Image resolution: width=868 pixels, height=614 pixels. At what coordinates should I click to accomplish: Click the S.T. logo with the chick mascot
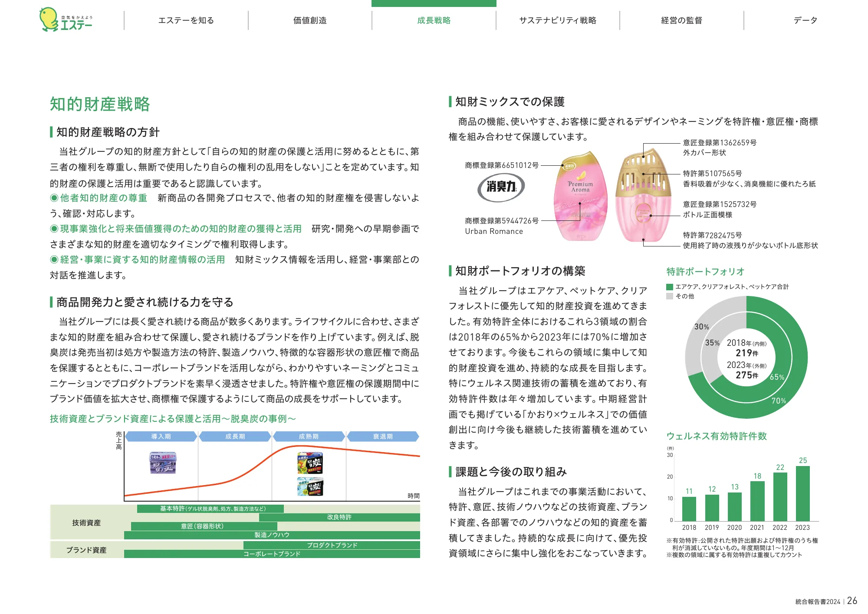click(x=66, y=20)
